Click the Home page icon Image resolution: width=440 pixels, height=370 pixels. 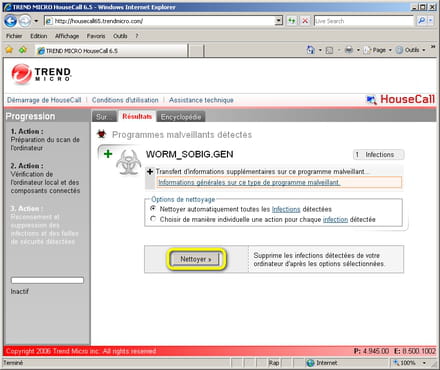pyautogui.click(x=310, y=50)
